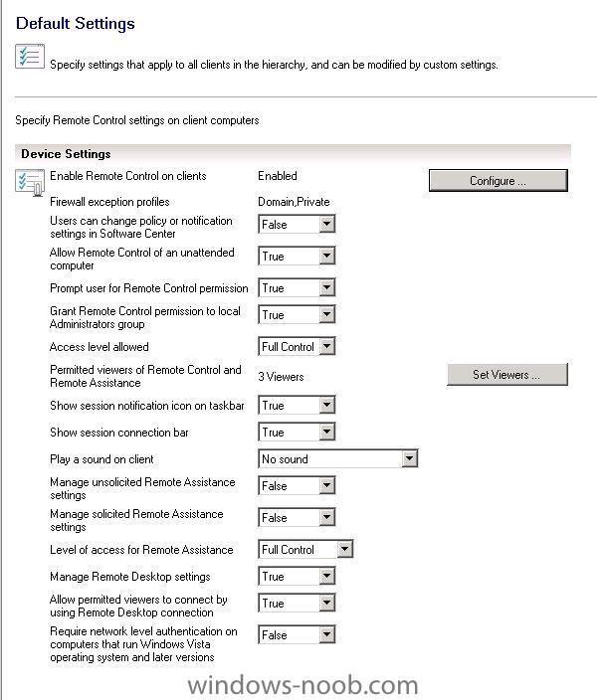
Task: Expand 'Show session notification icon on taskbar' dropdown
Action: [297, 406]
